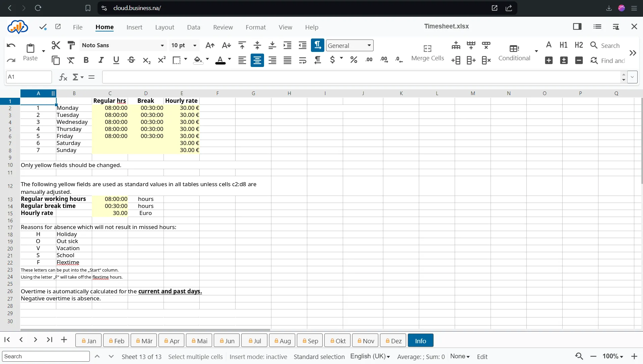Toggle Superscript formatting

(x=162, y=60)
